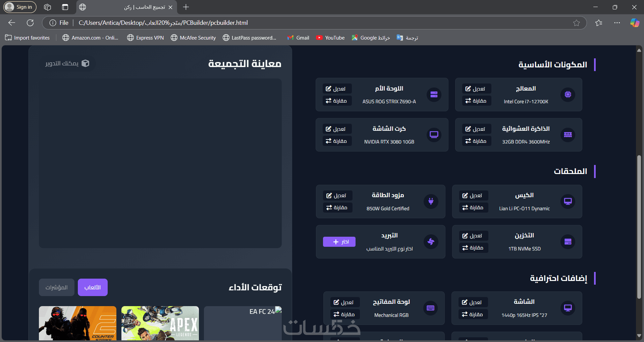644x342 pixels.
Task: Edit the Mechanical RGB keyboard
Action: point(345,302)
